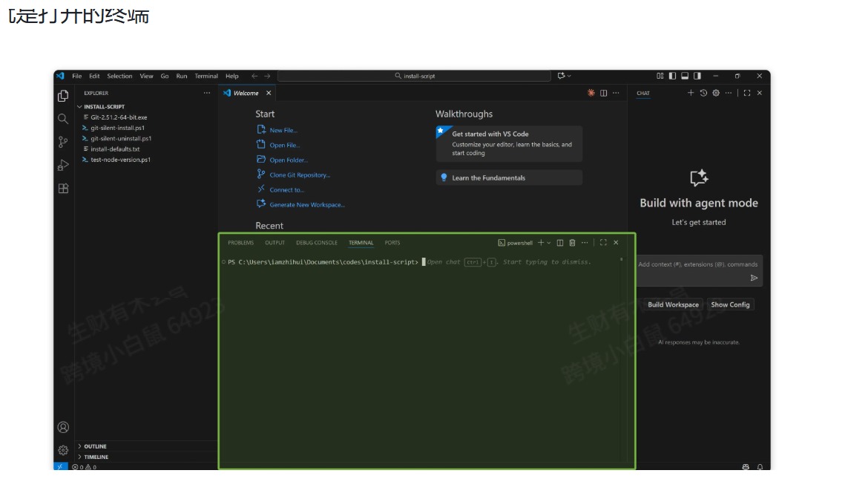Kill terminal with trash icon

(x=573, y=243)
